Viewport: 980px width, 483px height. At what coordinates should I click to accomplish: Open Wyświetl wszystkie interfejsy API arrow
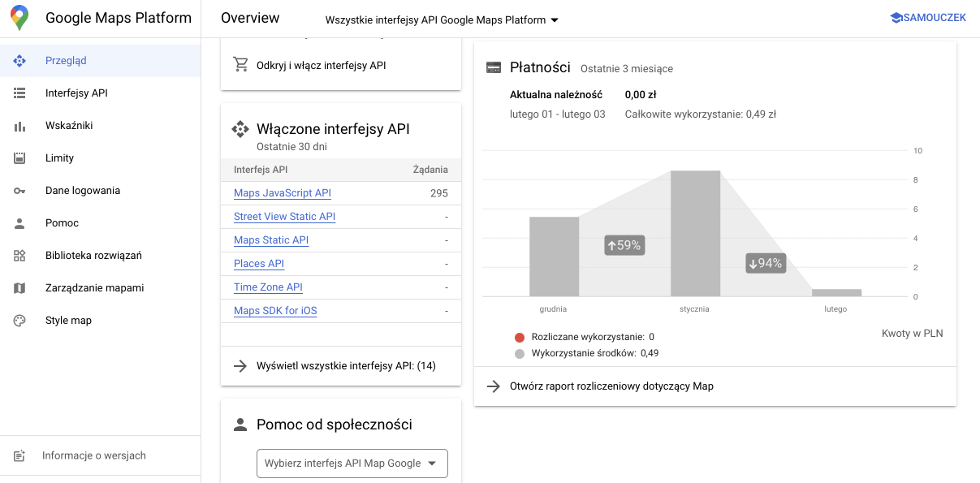coord(240,366)
